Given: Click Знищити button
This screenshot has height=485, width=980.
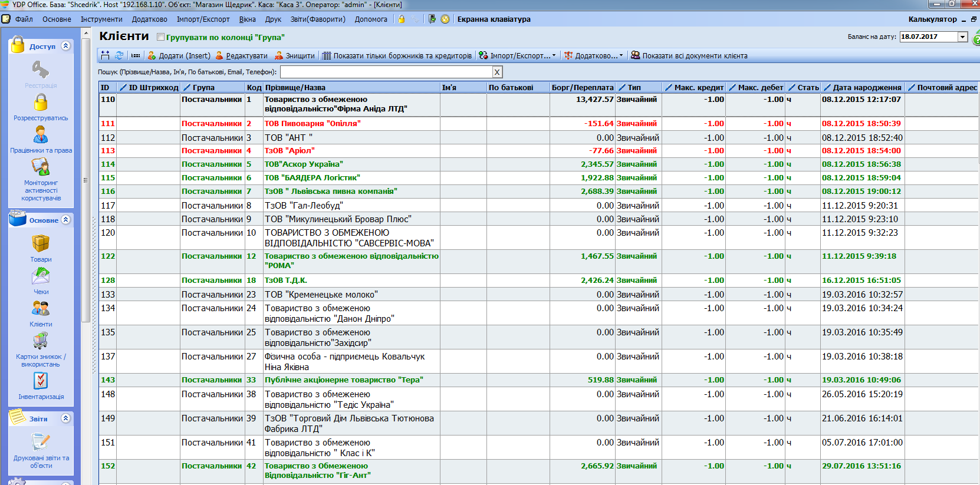Looking at the screenshot, I should [295, 55].
